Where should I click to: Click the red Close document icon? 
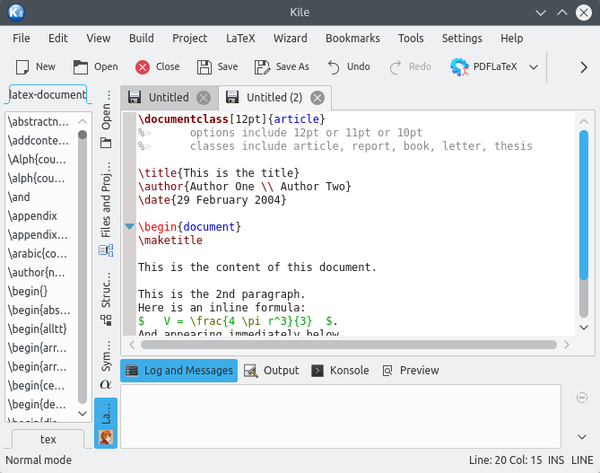[x=143, y=67]
